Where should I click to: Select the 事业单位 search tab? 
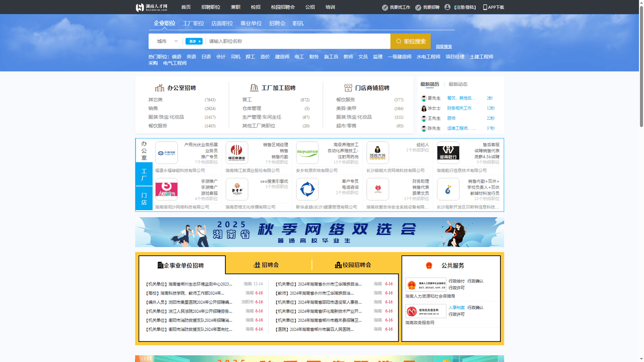[x=251, y=23]
